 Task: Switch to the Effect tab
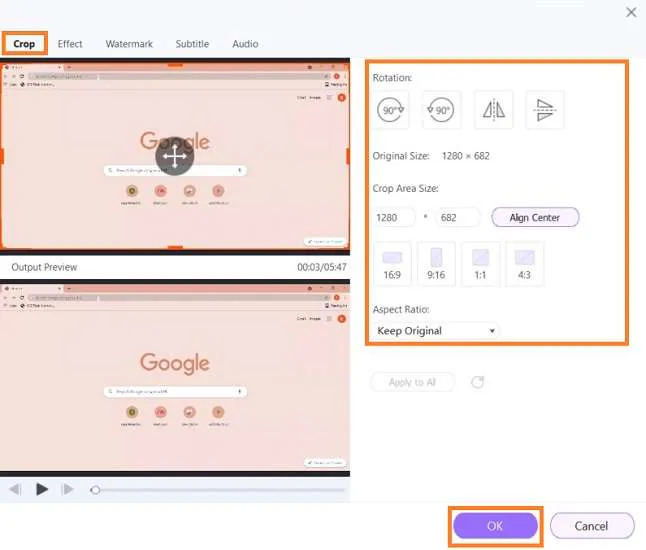point(70,44)
